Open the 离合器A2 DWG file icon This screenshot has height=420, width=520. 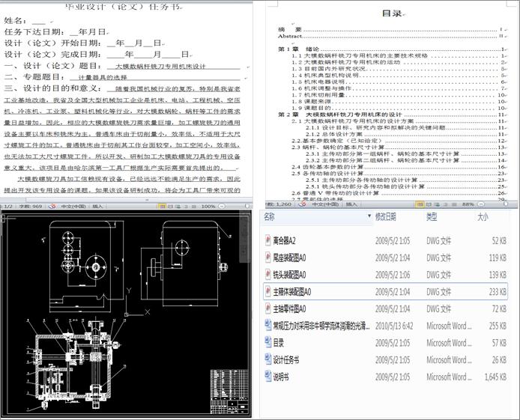(268, 240)
